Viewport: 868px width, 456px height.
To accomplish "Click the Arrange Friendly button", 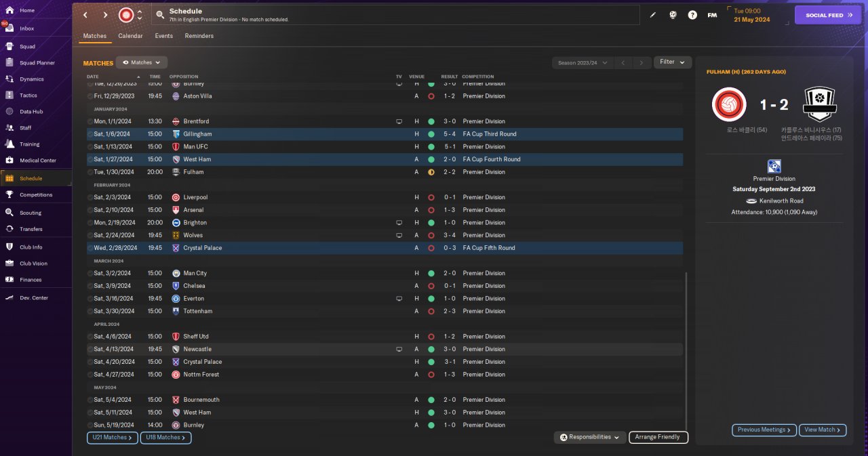I will tap(658, 438).
